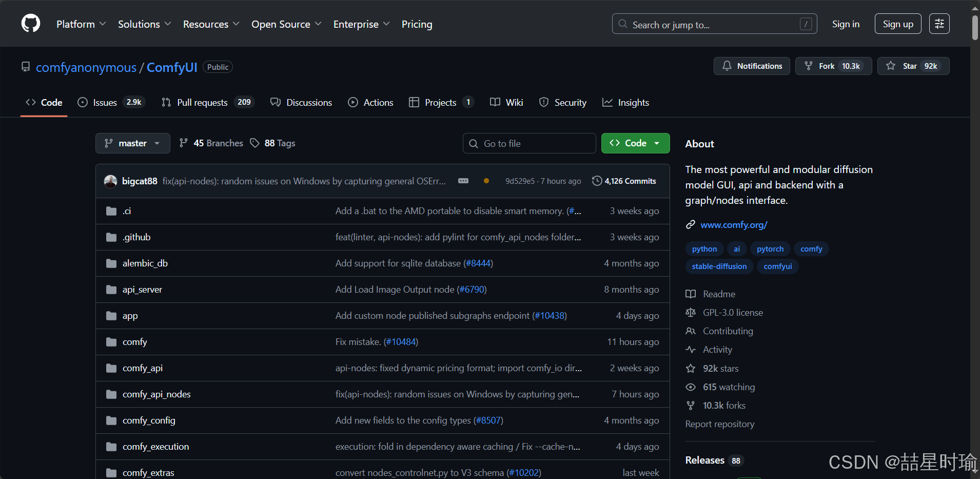Image resolution: width=980 pixels, height=479 pixels.
Task: Click the api_server folder icon
Action: tap(111, 290)
